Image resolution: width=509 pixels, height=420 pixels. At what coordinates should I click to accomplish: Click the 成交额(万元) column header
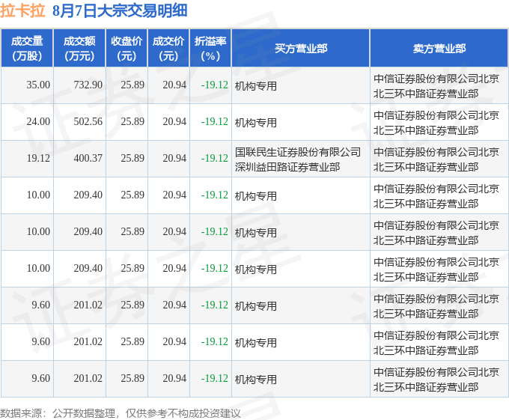[x=79, y=49]
